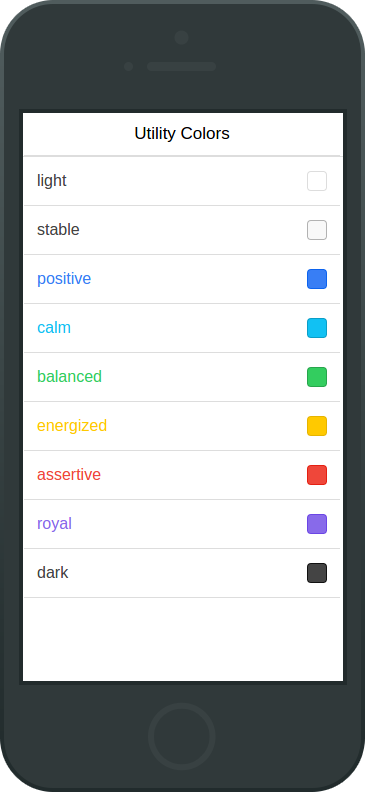Viewport: 365px width, 792px height.
Task: Select the red "assertive" label
Action: click(x=69, y=474)
